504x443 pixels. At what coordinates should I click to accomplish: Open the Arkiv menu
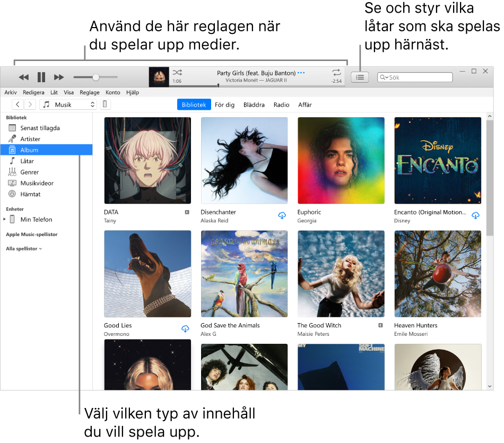(11, 93)
